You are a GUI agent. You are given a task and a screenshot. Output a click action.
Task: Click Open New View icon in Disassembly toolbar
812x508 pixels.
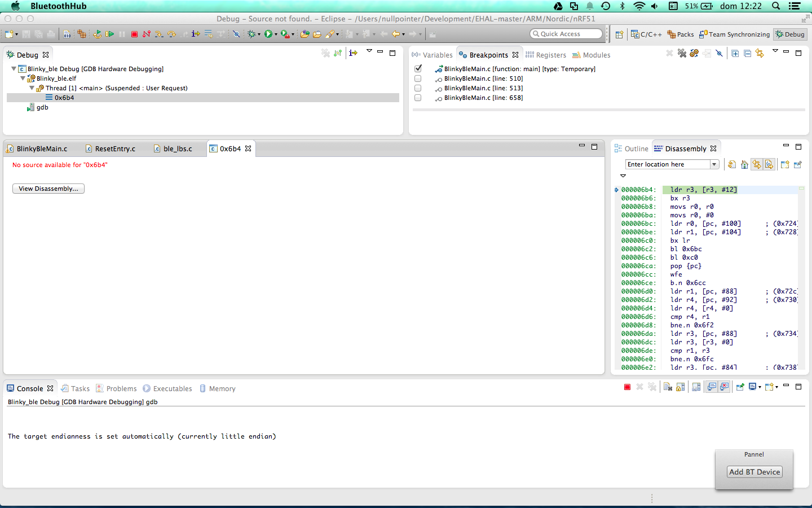(x=785, y=164)
